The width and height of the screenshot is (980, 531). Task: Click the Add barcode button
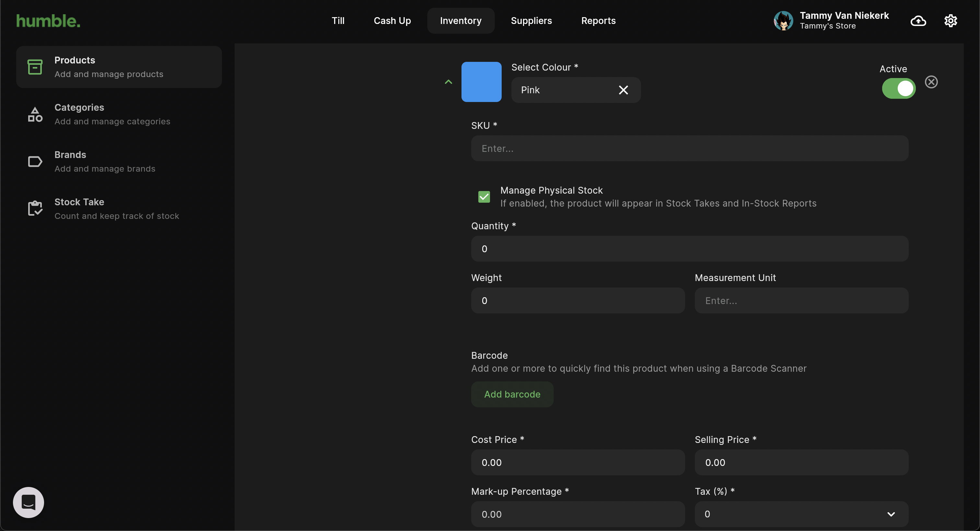(x=512, y=394)
